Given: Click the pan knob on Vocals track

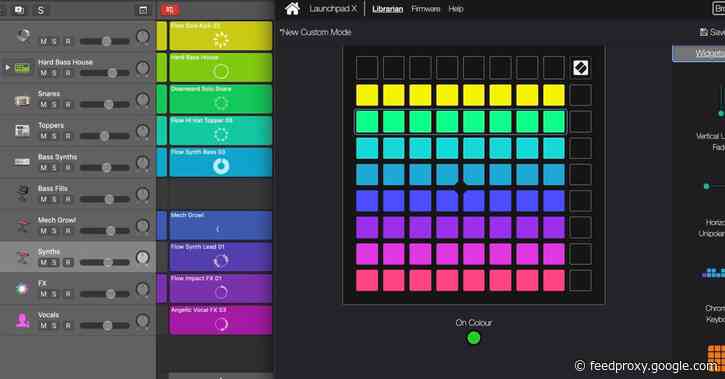Looking at the screenshot, I should point(142,321).
